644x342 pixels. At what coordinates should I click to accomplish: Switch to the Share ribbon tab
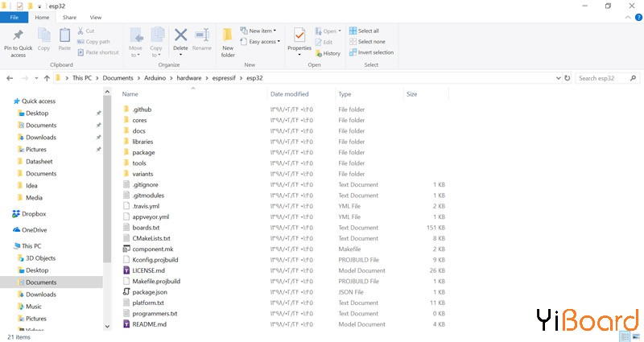(69, 17)
